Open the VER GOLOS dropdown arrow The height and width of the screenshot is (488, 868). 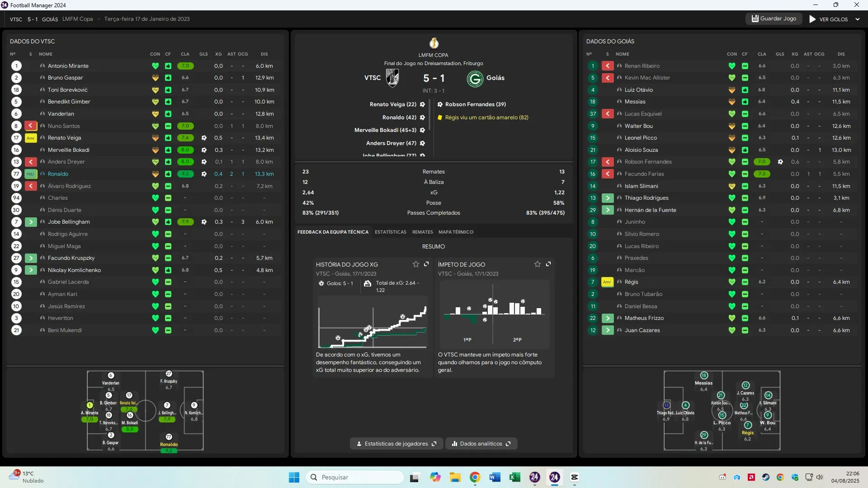coord(858,19)
